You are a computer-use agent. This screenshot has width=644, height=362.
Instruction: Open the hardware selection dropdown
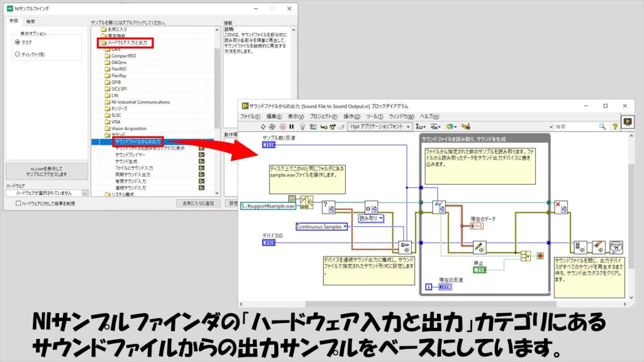pos(47,194)
